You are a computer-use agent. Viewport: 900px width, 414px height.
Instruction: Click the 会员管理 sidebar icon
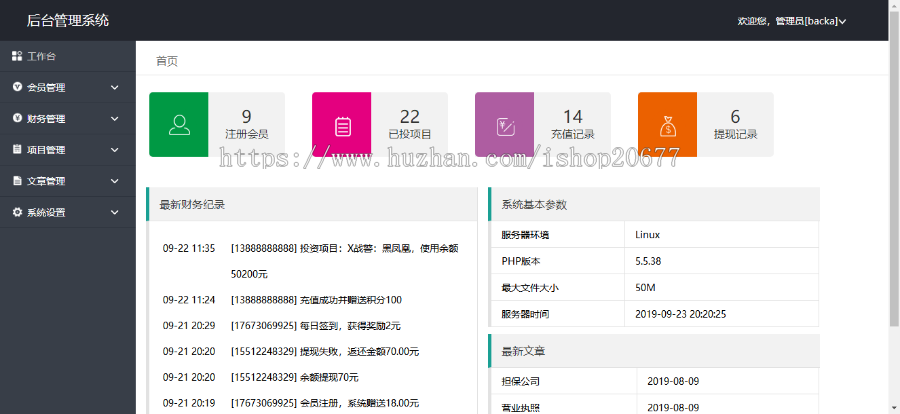click(x=17, y=87)
